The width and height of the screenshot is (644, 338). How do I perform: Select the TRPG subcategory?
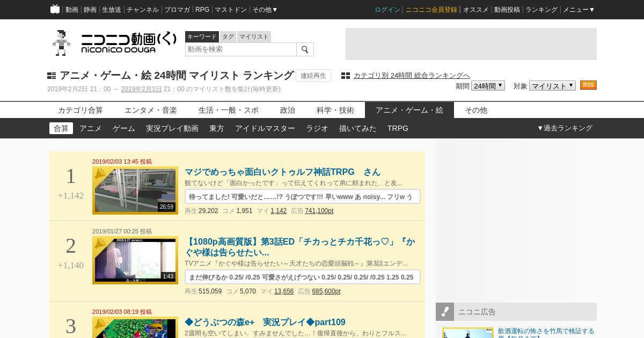tap(398, 128)
